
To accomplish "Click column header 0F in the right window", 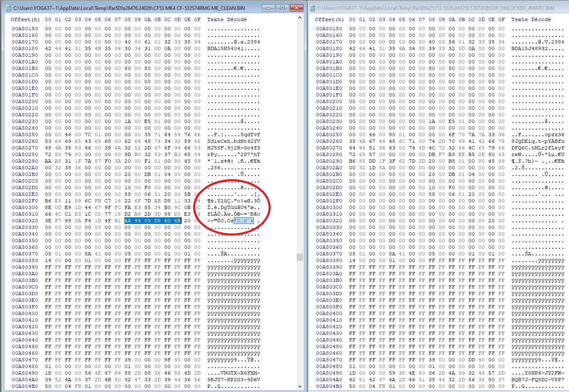I will pos(501,19).
